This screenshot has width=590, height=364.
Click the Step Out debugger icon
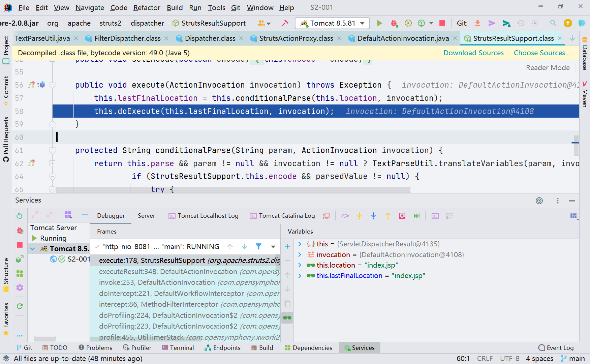388,216
